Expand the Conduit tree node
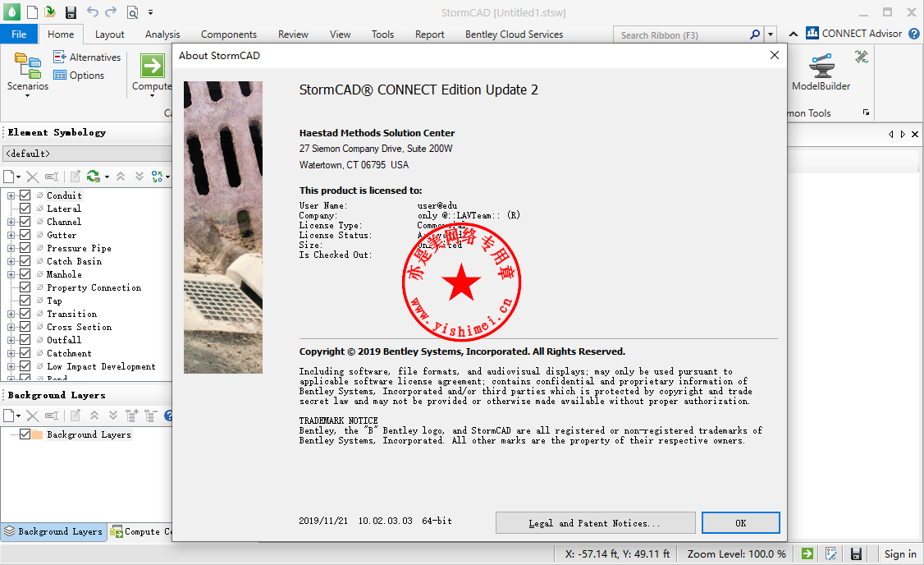Screen dimensions: 924x565 pyautogui.click(x=11, y=195)
